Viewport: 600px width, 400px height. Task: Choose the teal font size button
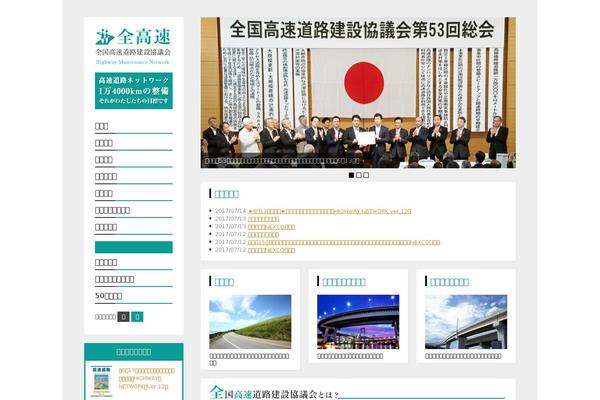point(137,317)
